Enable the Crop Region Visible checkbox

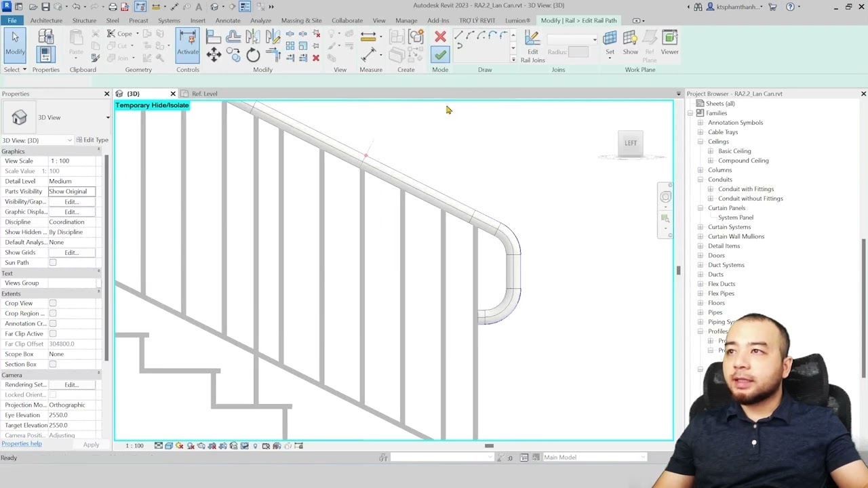pyautogui.click(x=53, y=313)
